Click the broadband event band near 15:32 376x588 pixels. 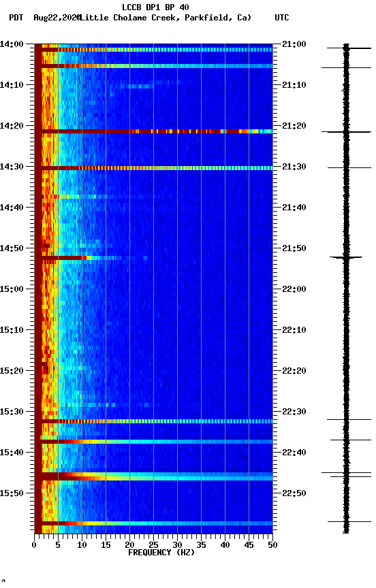[153, 421]
